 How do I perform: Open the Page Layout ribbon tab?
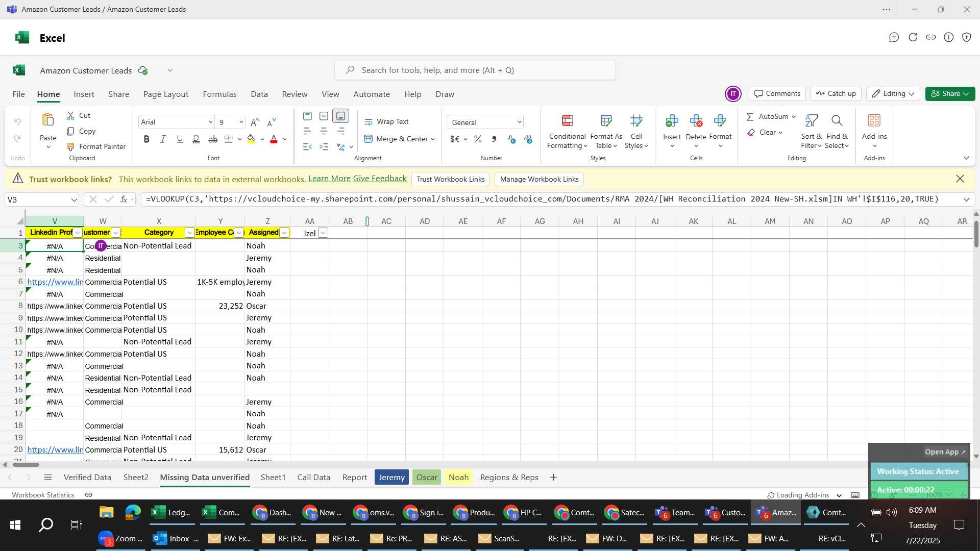point(166,94)
